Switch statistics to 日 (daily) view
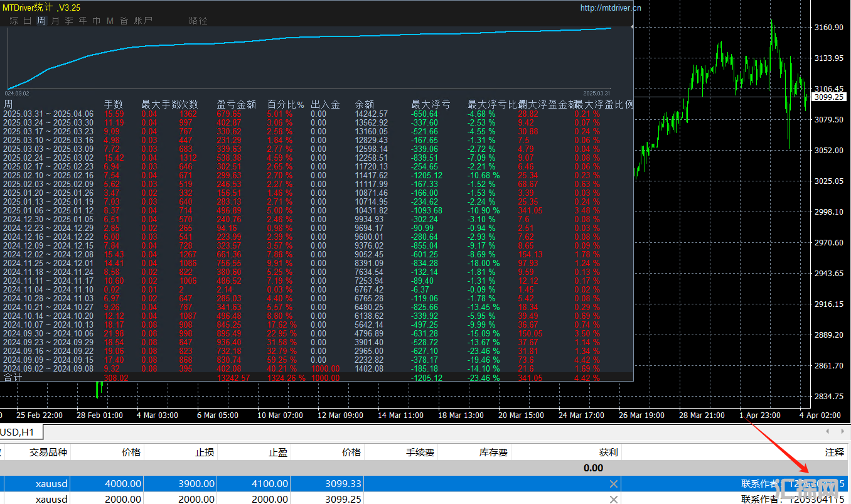The width and height of the screenshot is (851, 504). click(27, 21)
